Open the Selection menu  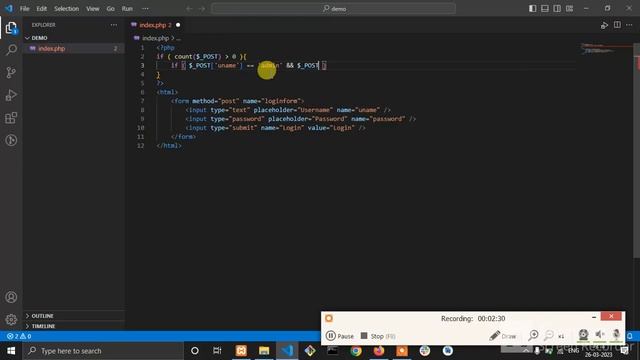tap(67, 9)
